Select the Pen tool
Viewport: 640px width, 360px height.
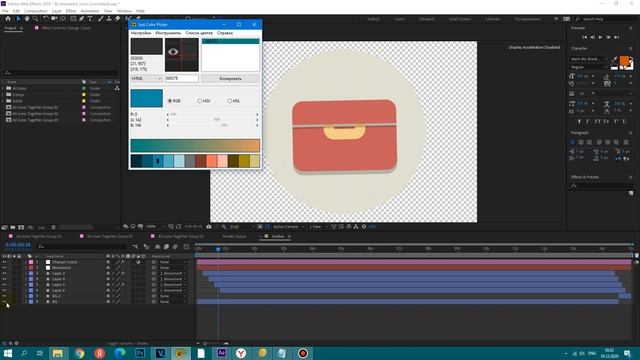click(x=82, y=19)
